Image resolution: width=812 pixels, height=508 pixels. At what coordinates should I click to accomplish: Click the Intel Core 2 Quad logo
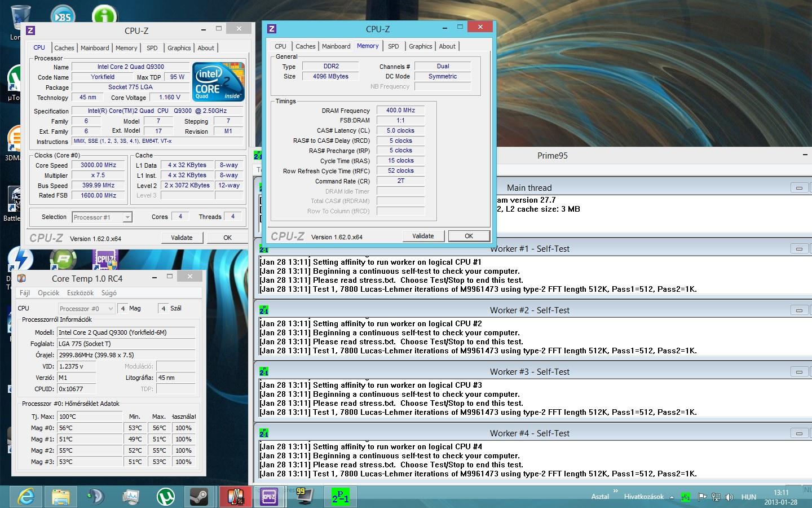coord(218,82)
